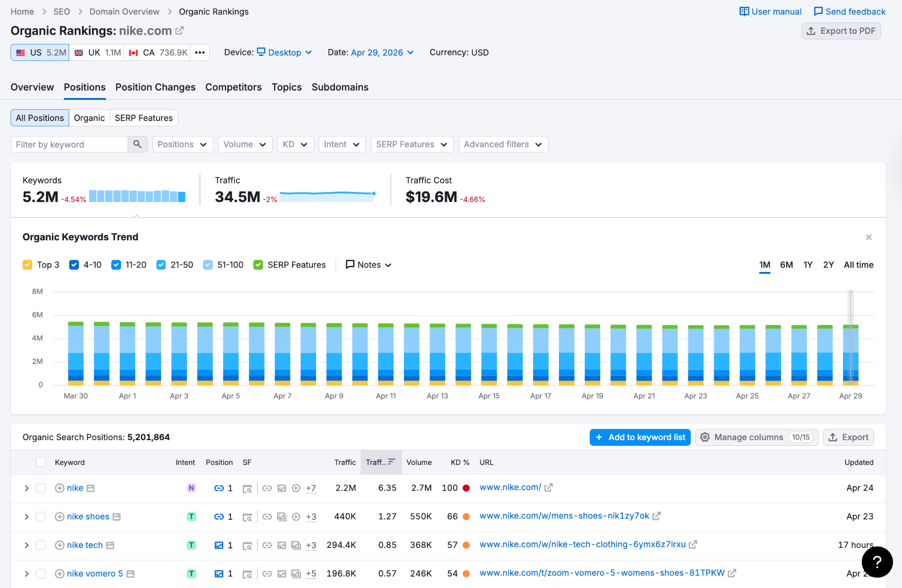The height and width of the screenshot is (588, 902).
Task: Click the keyword filter search magnifier button
Action: [x=137, y=144]
